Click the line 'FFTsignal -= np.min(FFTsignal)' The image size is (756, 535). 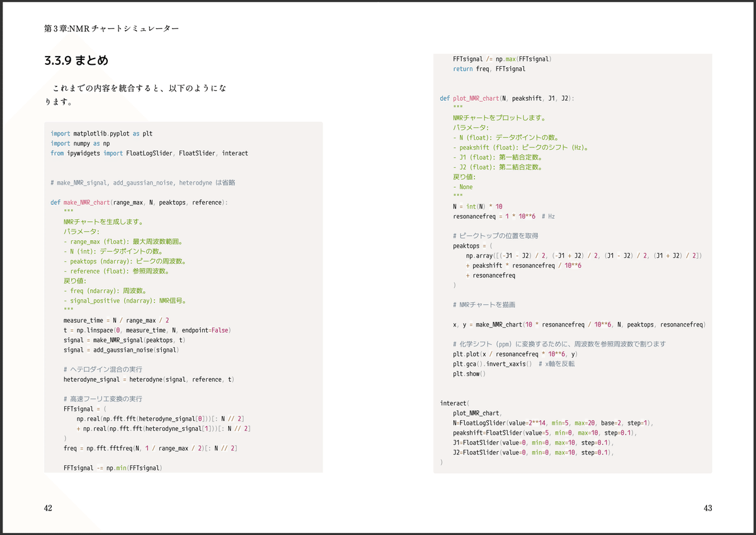[113, 468]
